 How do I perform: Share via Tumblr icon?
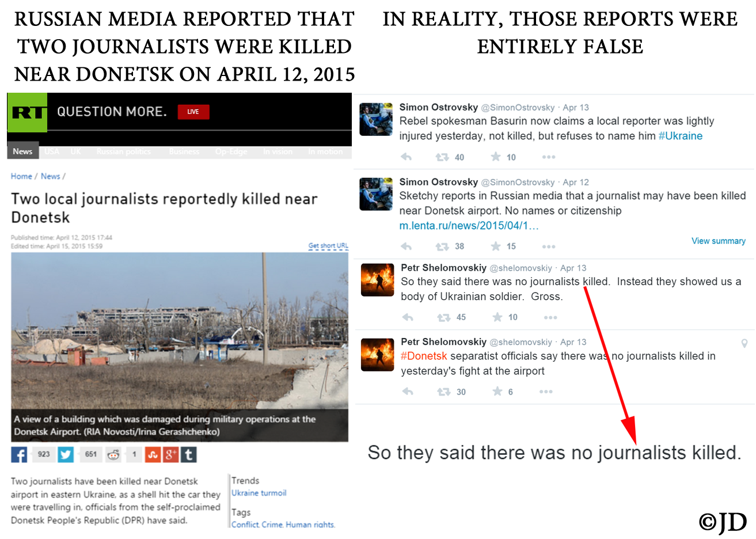click(188, 455)
